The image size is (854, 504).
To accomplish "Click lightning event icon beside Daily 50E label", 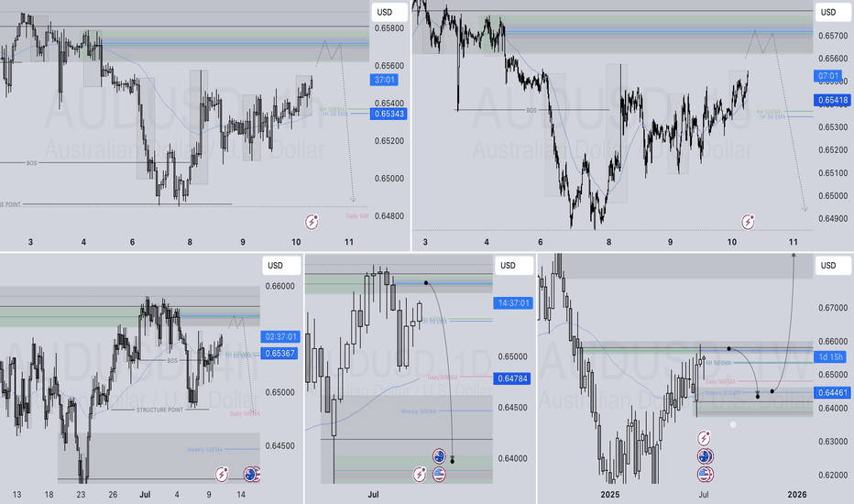I will (312, 222).
